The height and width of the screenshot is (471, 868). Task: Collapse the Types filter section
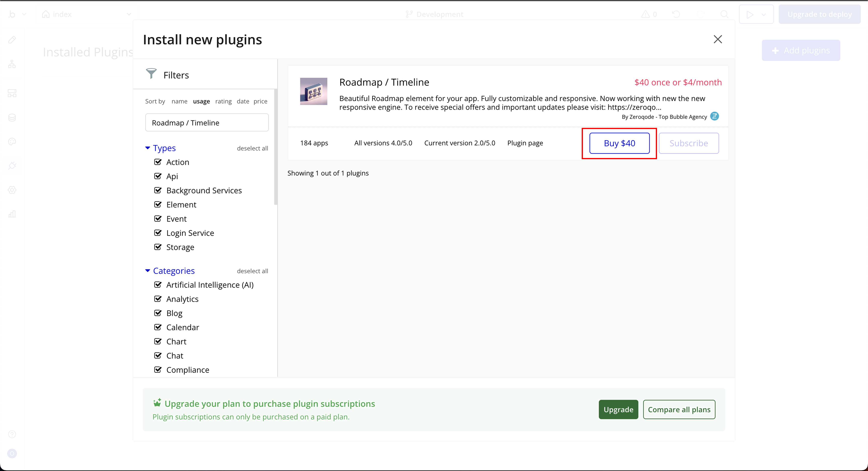coord(148,148)
